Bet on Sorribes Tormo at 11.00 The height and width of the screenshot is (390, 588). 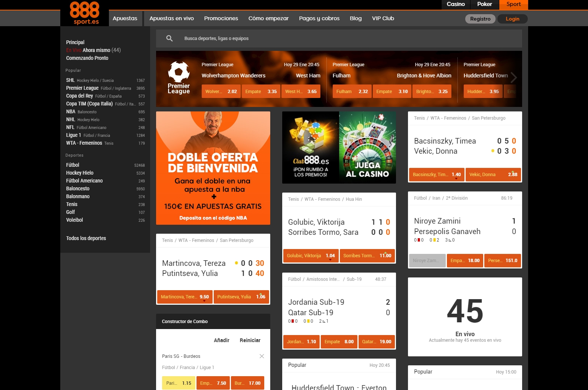[367, 256]
